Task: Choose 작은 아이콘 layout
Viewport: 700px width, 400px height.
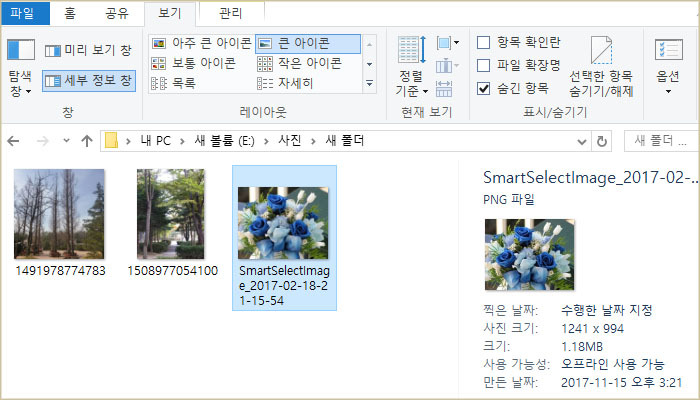Action: tap(300, 63)
